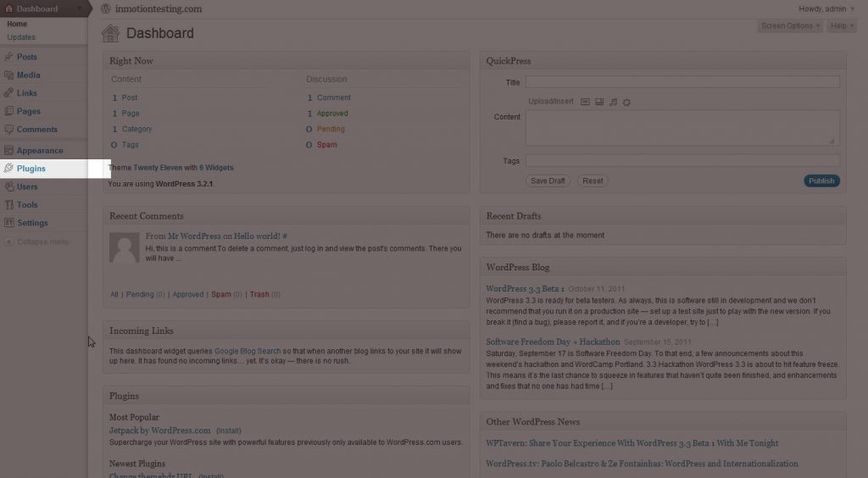Click the Add Image icon in QuickPress

(585, 103)
